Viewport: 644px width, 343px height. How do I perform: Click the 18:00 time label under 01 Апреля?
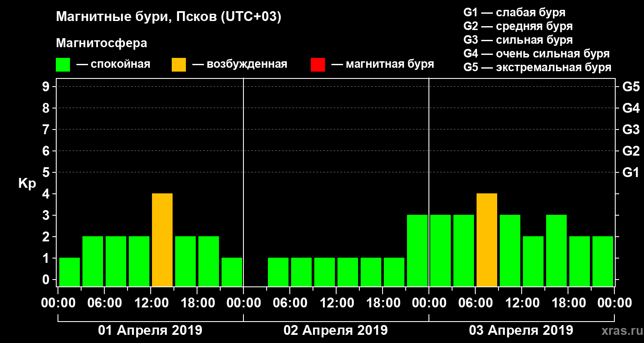point(197,303)
